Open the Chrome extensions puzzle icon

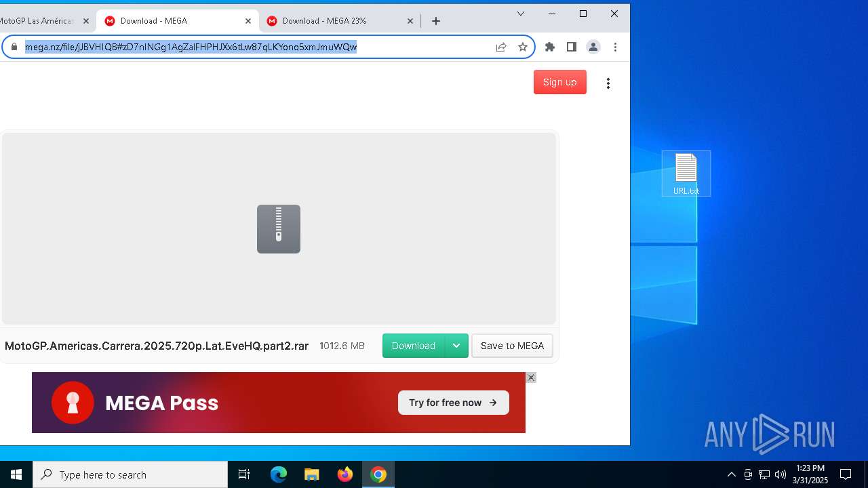550,47
